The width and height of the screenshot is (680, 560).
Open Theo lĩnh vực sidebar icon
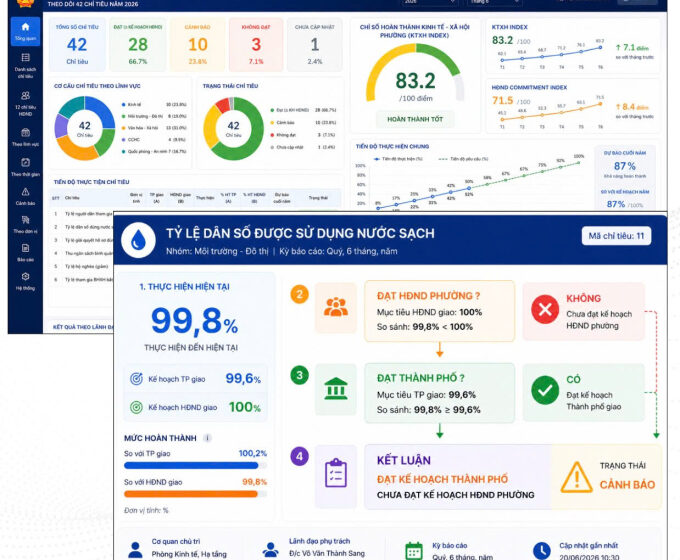[x=25, y=132]
